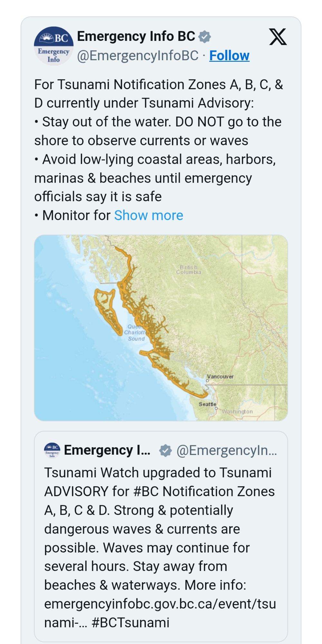
Task: Click the British Columbia label on the map
Action: coord(189,270)
